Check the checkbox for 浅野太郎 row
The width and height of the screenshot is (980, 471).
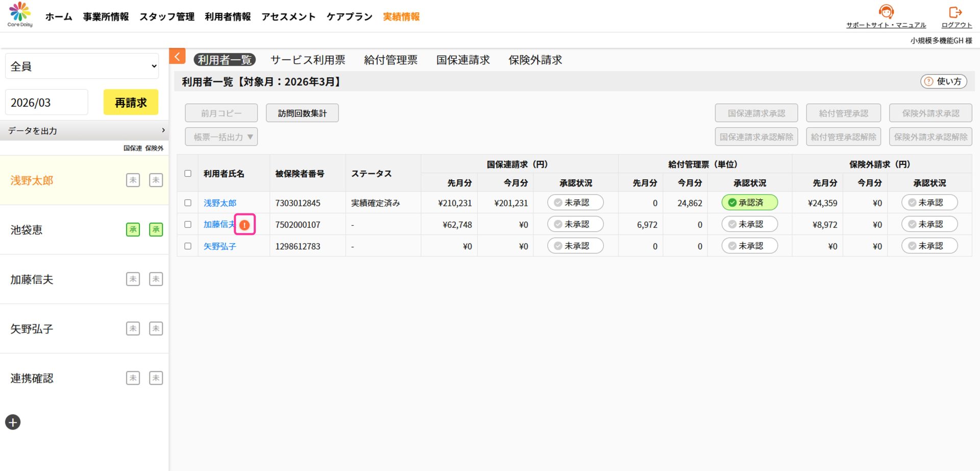click(188, 203)
